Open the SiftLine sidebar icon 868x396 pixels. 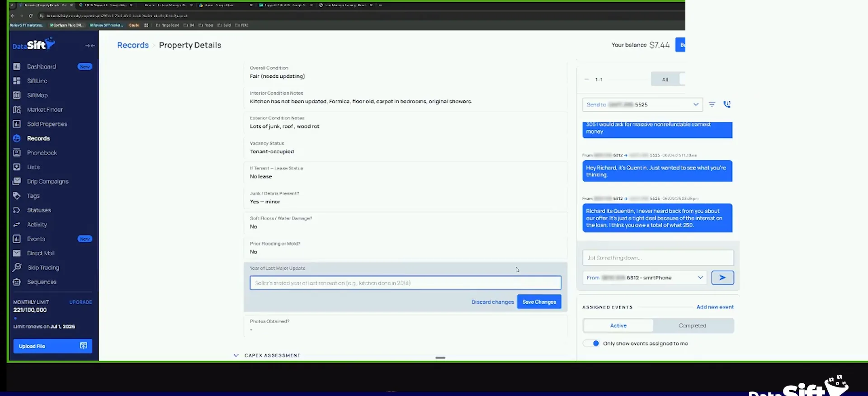(x=17, y=81)
